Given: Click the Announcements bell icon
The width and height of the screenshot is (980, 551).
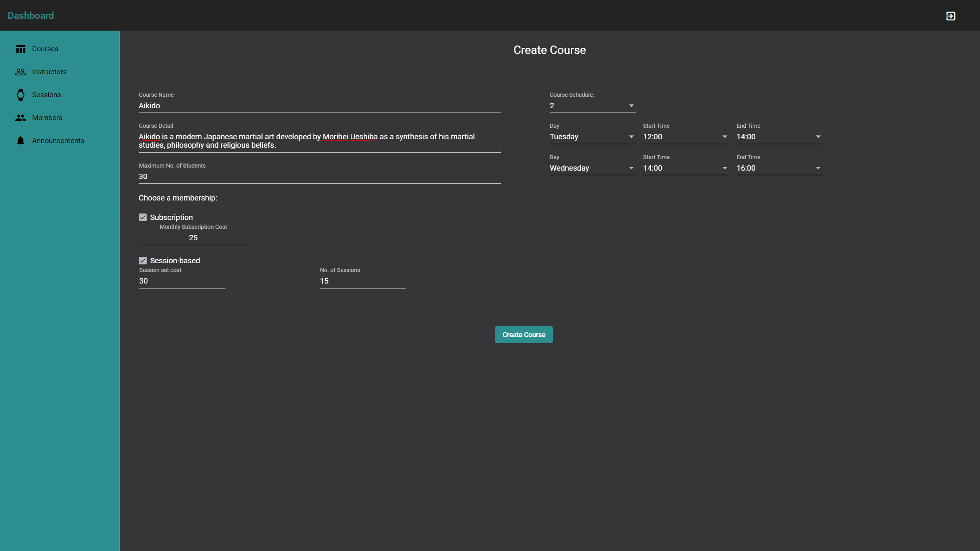Looking at the screenshot, I should [21, 141].
